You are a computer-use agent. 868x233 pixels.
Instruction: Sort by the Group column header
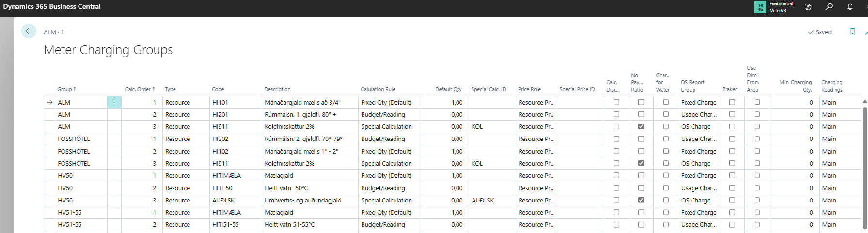click(64, 89)
